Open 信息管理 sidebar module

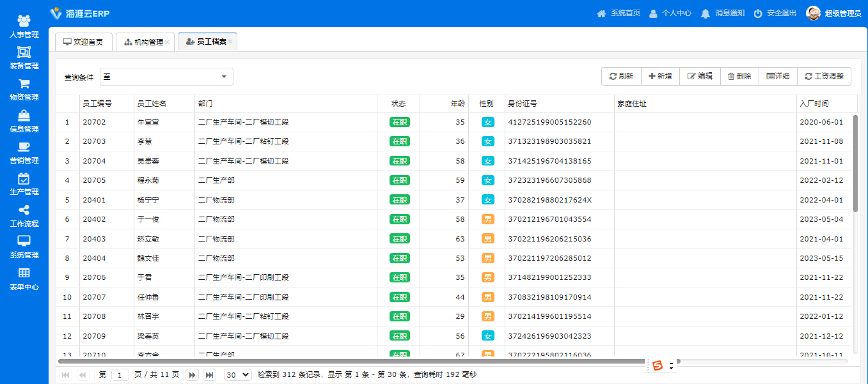24,121
